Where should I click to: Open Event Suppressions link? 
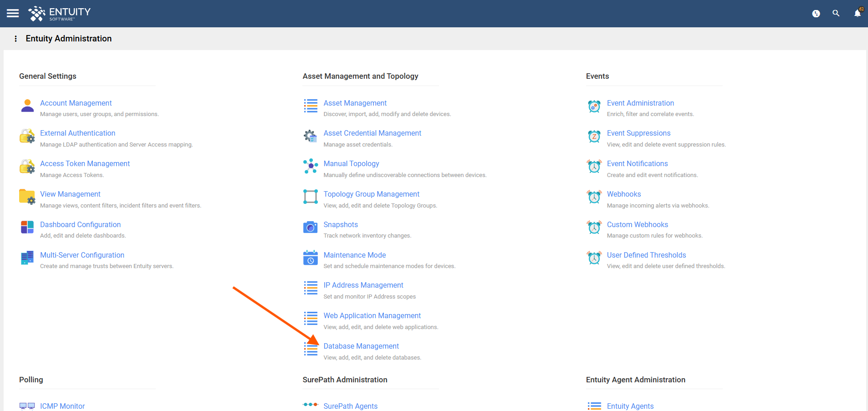638,133
